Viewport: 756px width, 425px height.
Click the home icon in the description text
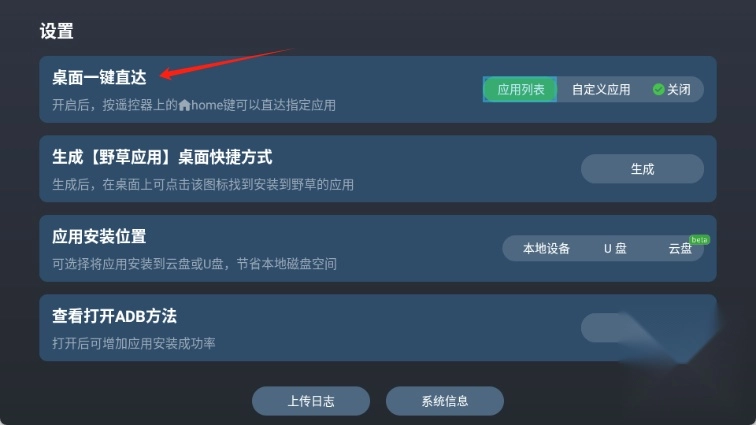[x=184, y=105]
